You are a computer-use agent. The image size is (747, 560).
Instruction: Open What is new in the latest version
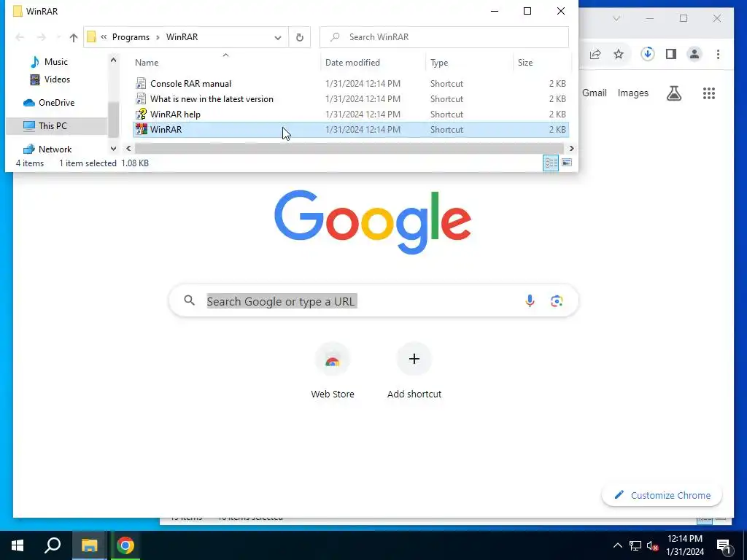point(351,99)
